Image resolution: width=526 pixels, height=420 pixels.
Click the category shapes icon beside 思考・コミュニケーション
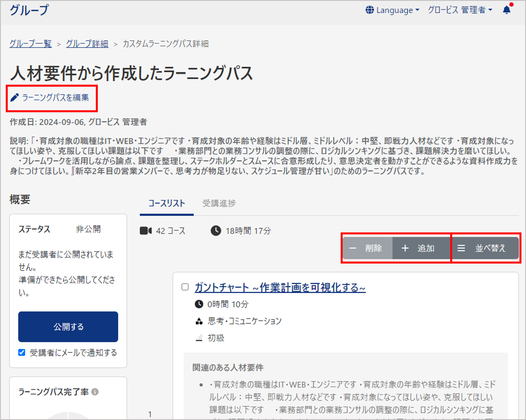[199, 321]
